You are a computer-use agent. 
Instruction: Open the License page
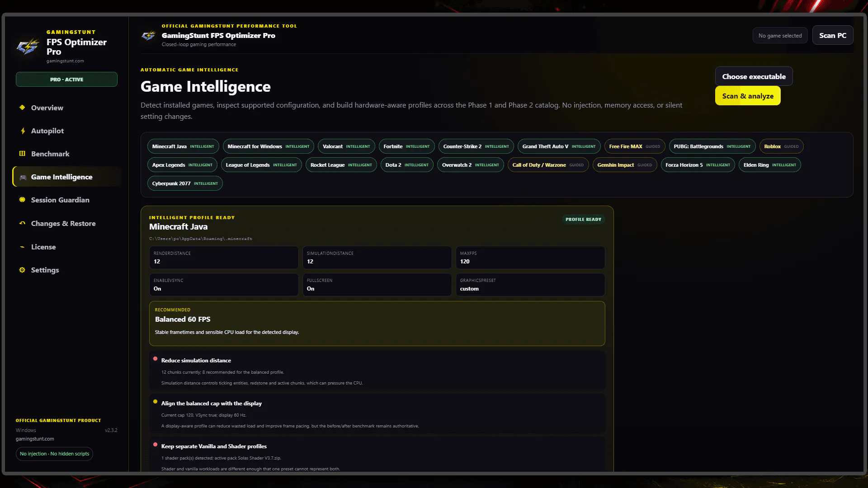coord(67,247)
